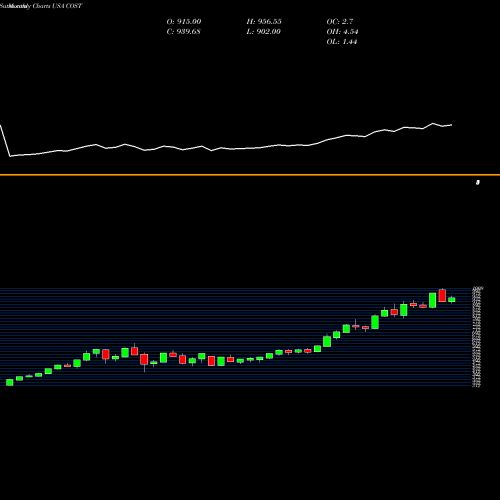Click the OC: 2.7 percentage value

340,21
